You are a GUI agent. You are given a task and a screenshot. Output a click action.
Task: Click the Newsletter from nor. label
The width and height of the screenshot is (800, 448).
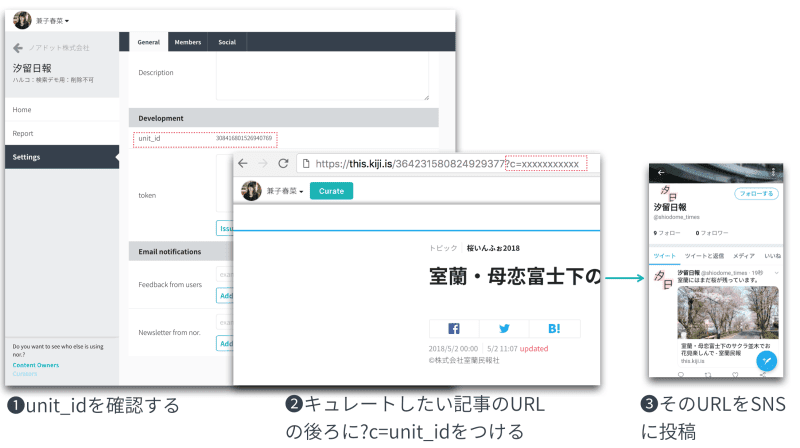click(169, 333)
